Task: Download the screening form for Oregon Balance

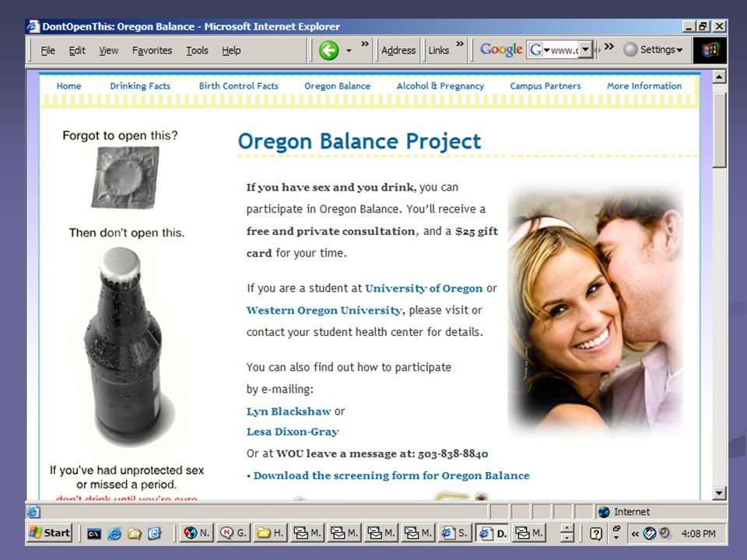Action: pyautogui.click(x=391, y=476)
